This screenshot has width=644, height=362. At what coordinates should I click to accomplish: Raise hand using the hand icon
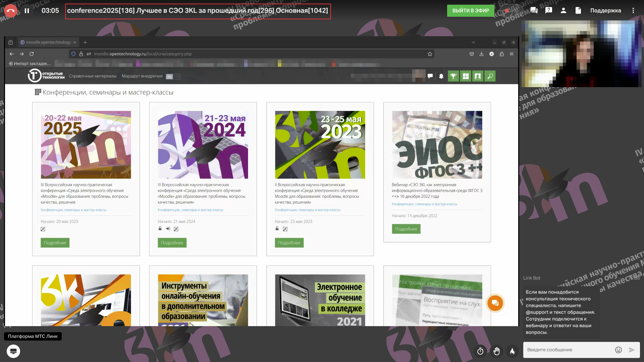pos(497,351)
